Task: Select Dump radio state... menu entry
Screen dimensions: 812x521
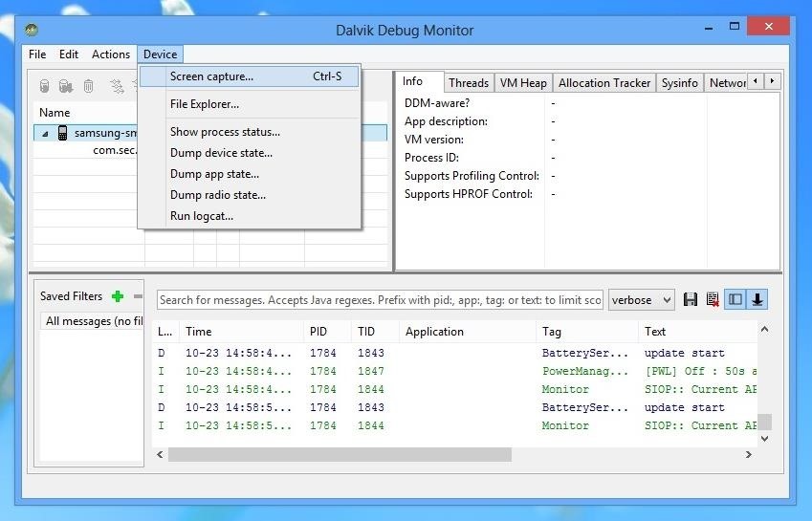Action: point(249,195)
